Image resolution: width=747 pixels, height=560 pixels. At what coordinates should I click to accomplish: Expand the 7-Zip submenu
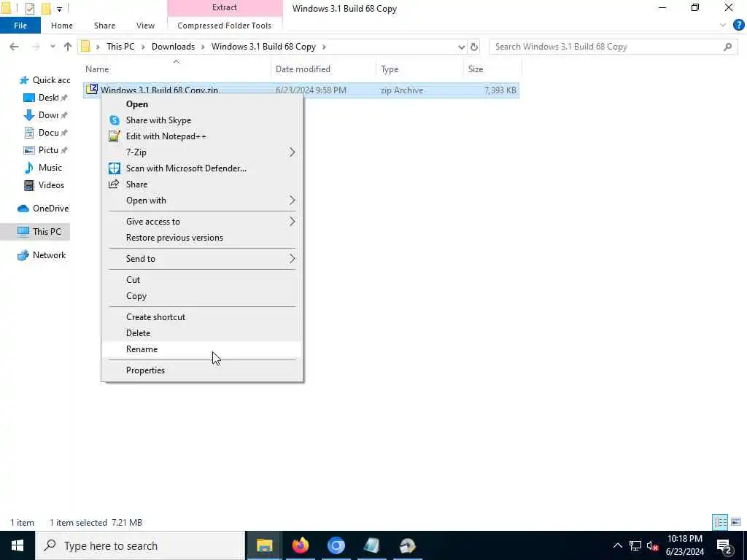[201, 152]
